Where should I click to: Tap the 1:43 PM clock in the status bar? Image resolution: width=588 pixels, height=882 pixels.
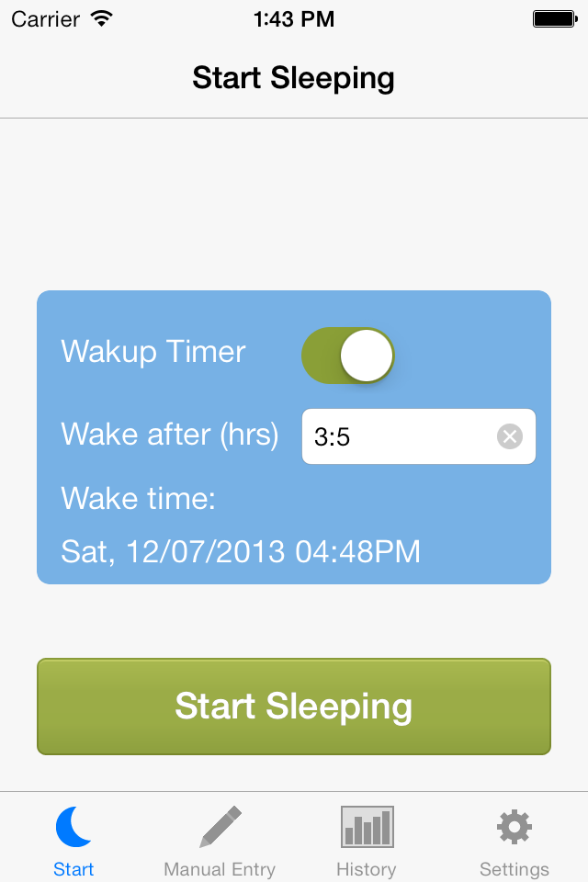pos(294,19)
